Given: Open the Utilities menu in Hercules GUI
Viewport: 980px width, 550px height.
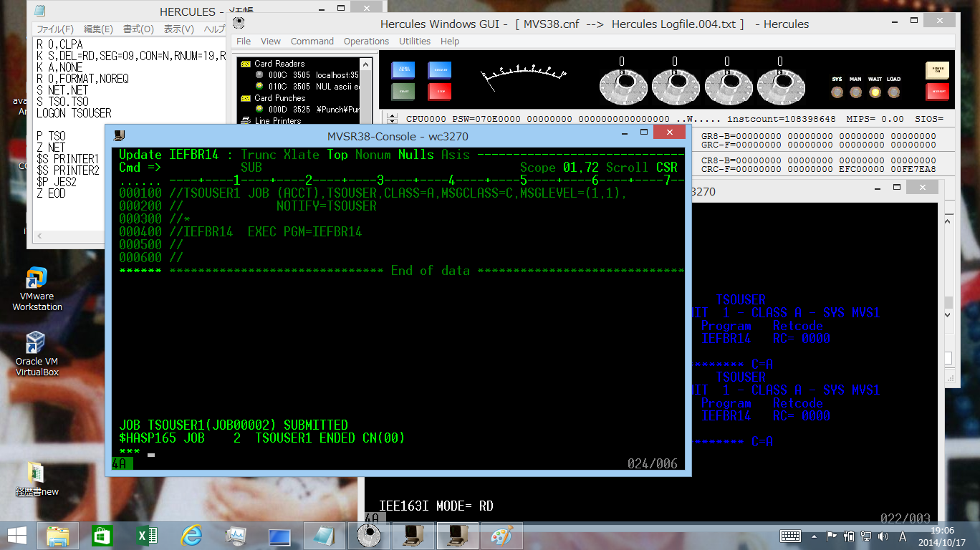Looking at the screenshot, I should tap(415, 41).
